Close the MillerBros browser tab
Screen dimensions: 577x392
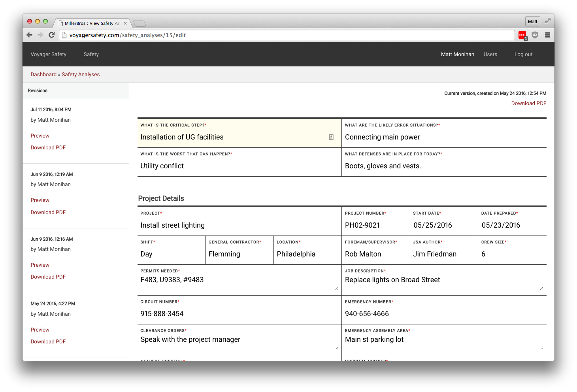point(125,23)
